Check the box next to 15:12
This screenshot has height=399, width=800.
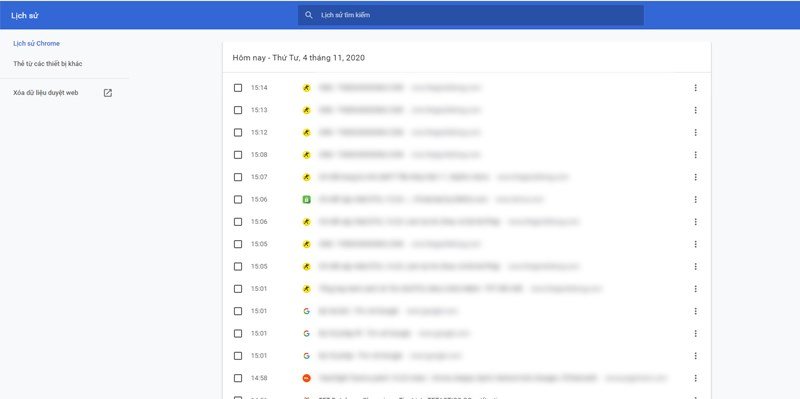(238, 133)
